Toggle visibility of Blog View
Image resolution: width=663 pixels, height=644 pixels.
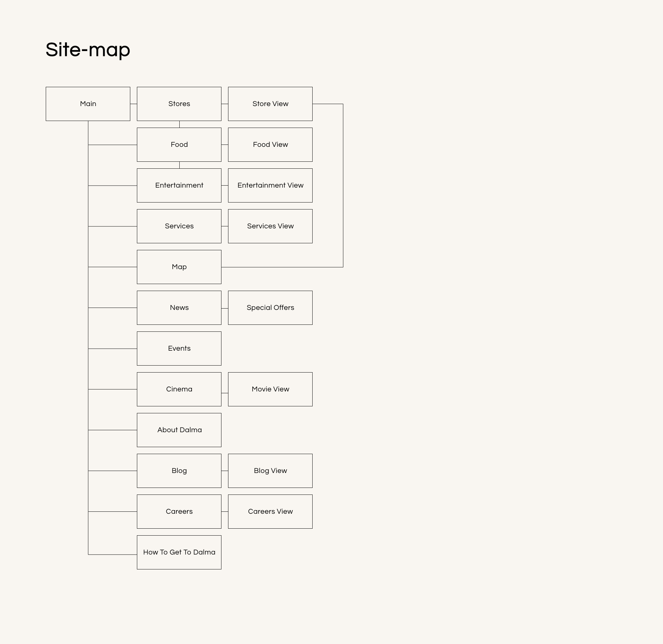point(271,471)
